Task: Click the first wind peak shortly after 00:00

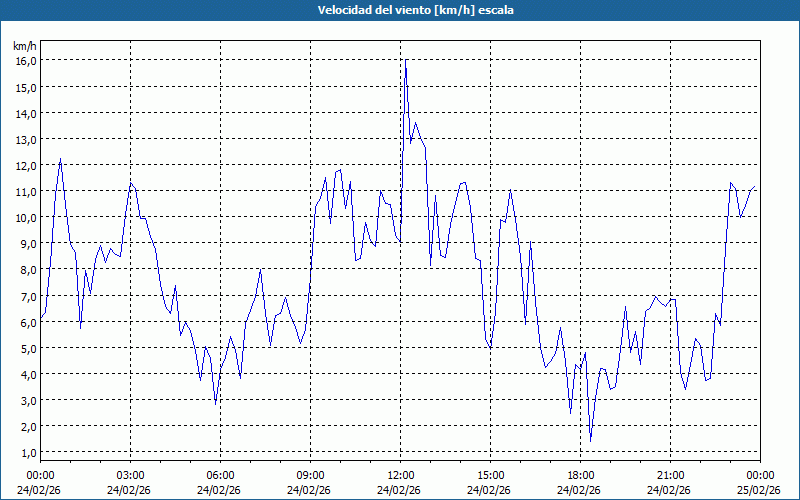Action: pos(60,158)
